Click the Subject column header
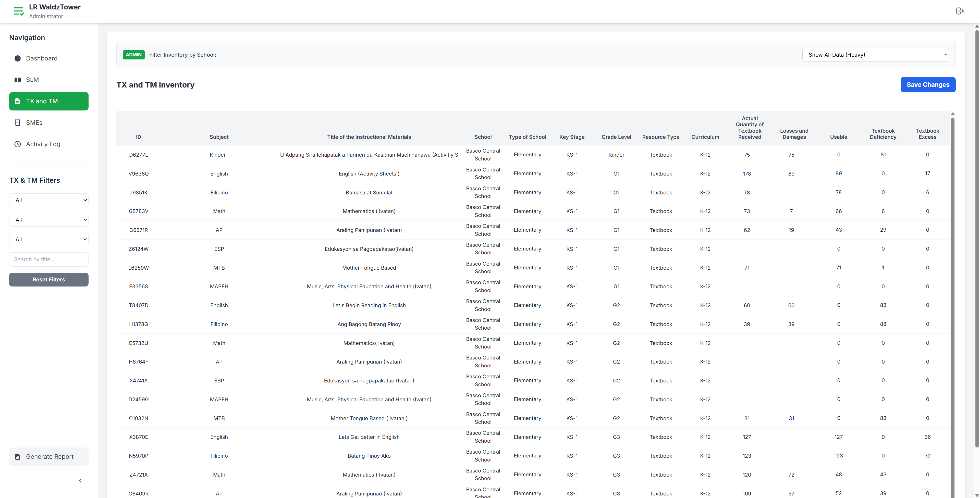Screen dimensions: 980x498 [x=219, y=137]
